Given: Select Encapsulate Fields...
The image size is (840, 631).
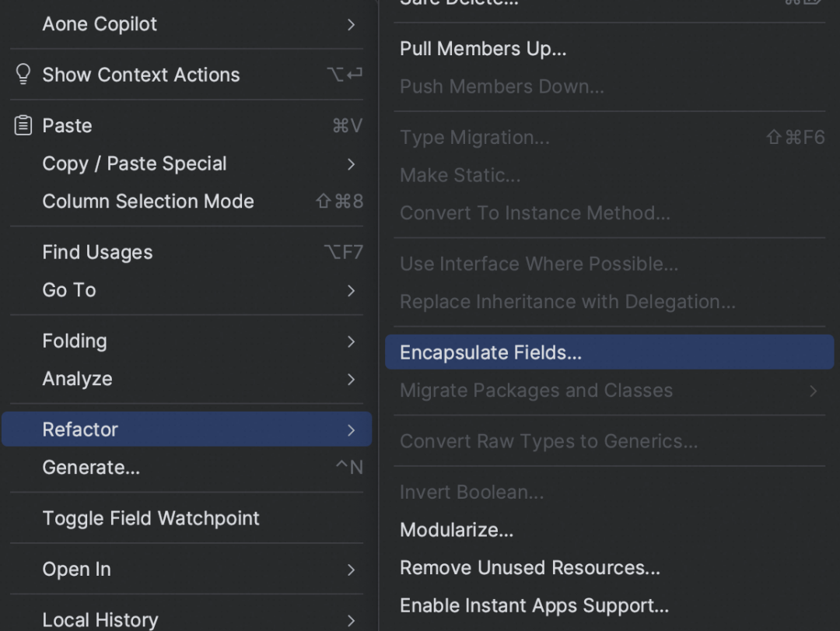Looking at the screenshot, I should pos(610,352).
